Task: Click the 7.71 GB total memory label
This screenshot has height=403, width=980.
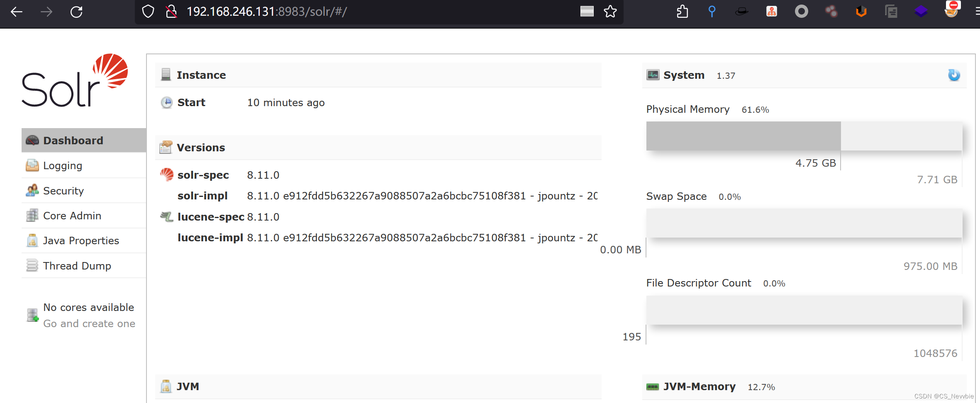Action: (937, 180)
